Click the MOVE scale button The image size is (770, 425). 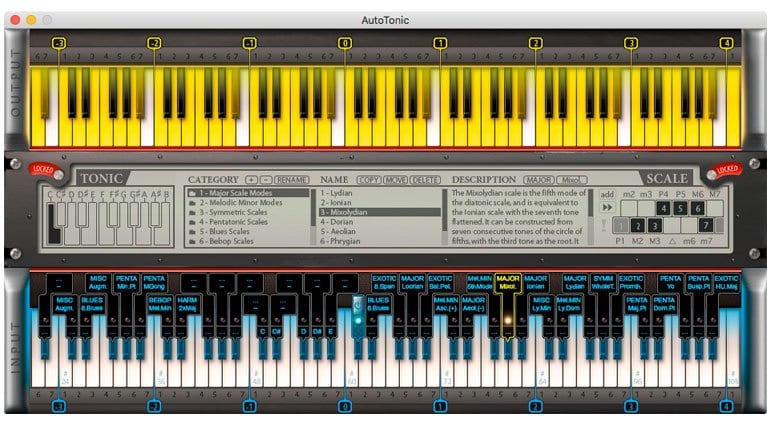click(395, 180)
